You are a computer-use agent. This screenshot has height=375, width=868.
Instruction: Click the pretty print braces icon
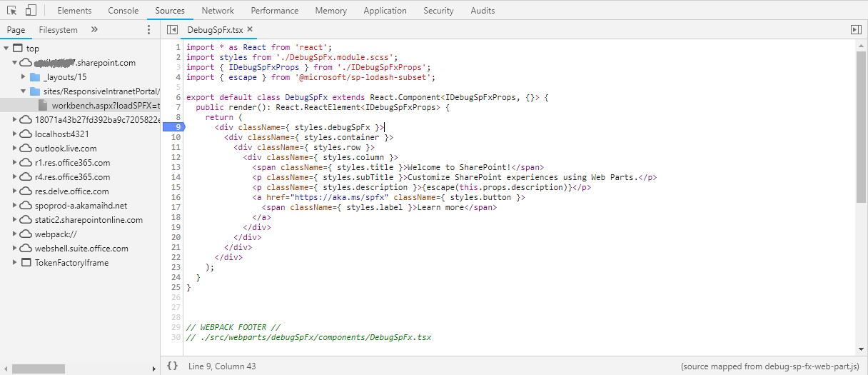(x=172, y=366)
